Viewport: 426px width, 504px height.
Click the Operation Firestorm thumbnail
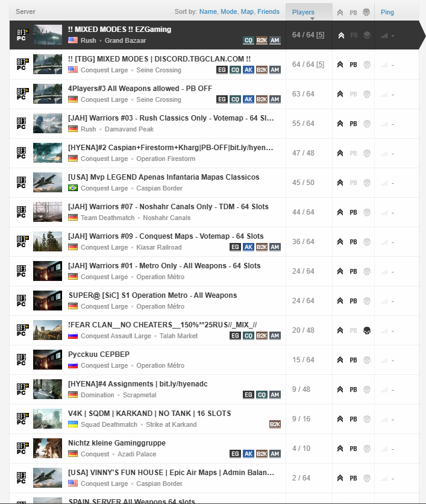click(x=48, y=153)
